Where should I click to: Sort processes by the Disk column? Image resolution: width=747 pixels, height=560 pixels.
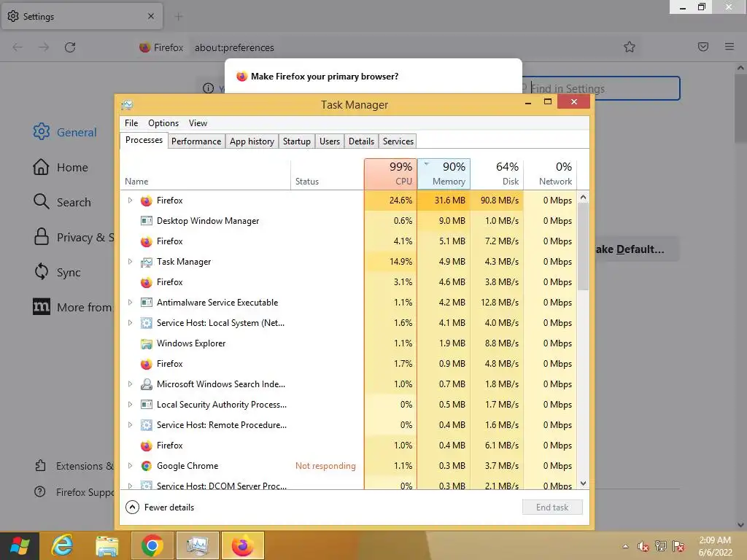497,174
